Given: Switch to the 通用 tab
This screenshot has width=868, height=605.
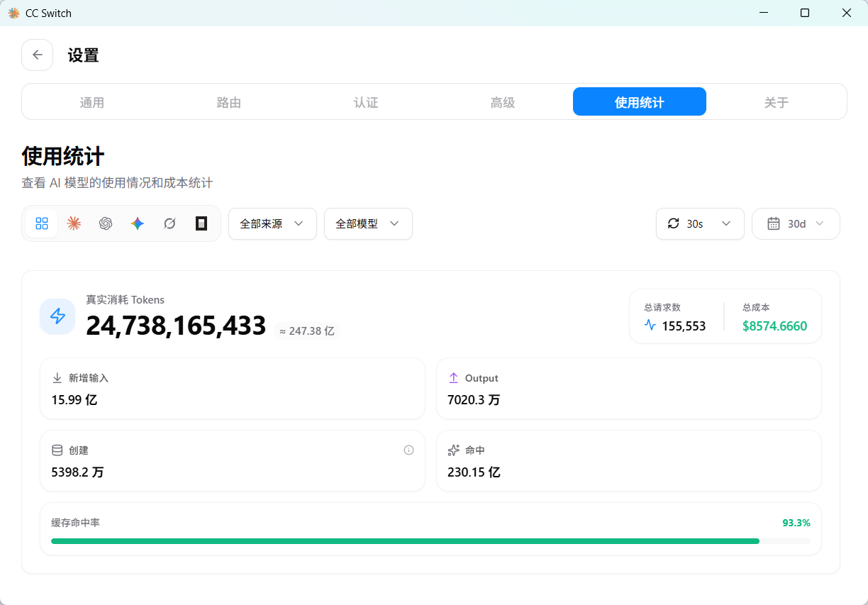Looking at the screenshot, I should point(92,102).
